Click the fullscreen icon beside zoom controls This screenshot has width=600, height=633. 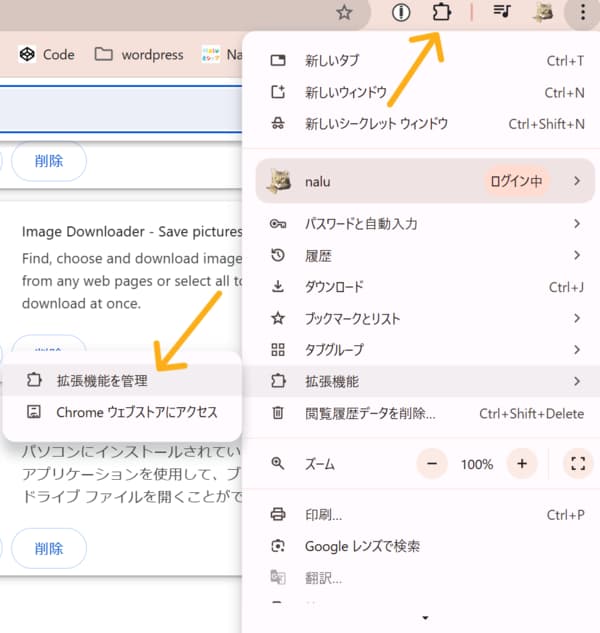pos(576,464)
